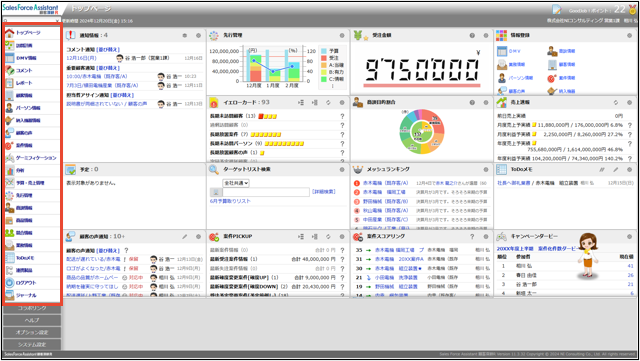
Task: Click 詳細検索 link in target list search
Action: pos(324,191)
